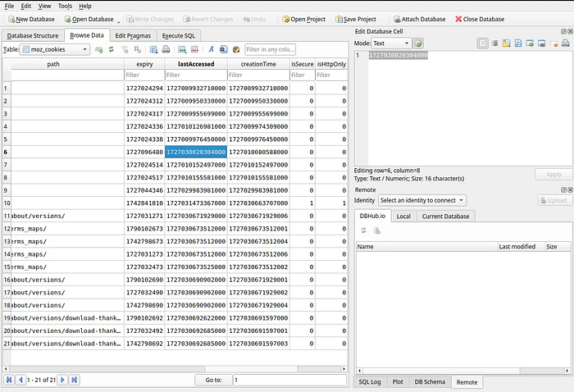The image size is (574, 392).
Task: Open the Help menu
Action: (x=85, y=6)
